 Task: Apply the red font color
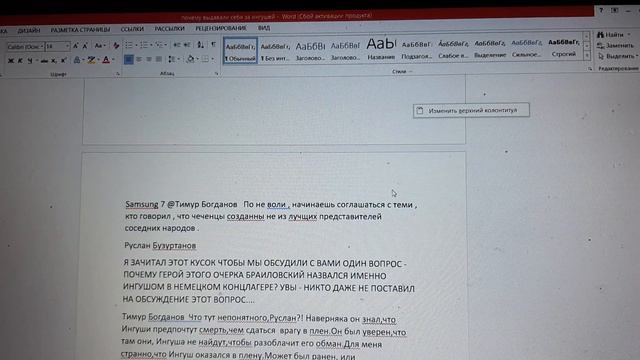coord(106,60)
